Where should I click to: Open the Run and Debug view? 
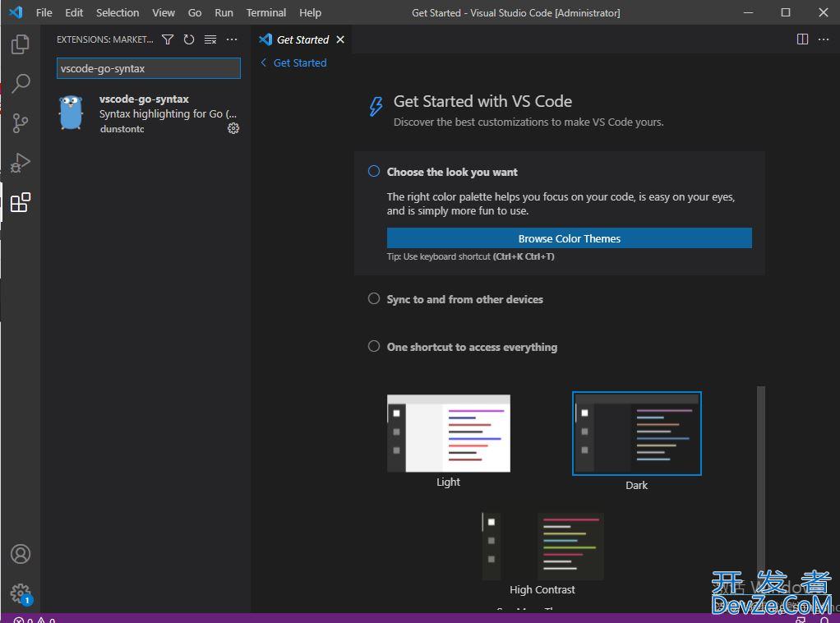21,163
